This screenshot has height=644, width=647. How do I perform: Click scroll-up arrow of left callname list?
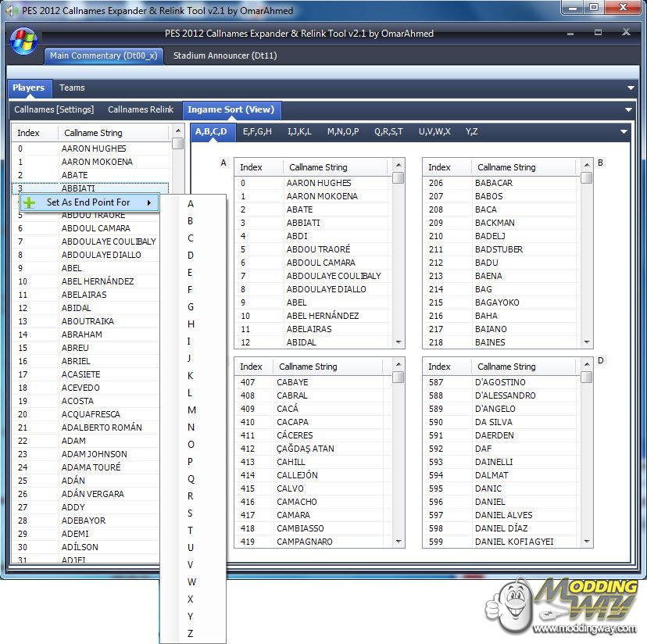coord(177,132)
